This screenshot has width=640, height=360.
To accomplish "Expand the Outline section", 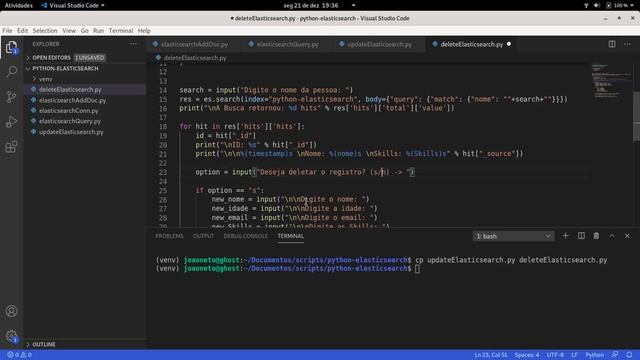I will [x=44, y=344].
